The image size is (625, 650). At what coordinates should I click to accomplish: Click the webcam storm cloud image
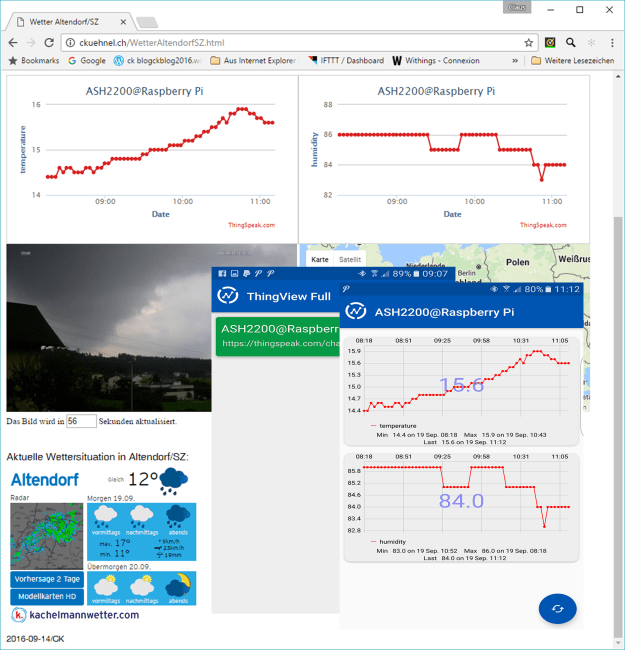click(109, 327)
